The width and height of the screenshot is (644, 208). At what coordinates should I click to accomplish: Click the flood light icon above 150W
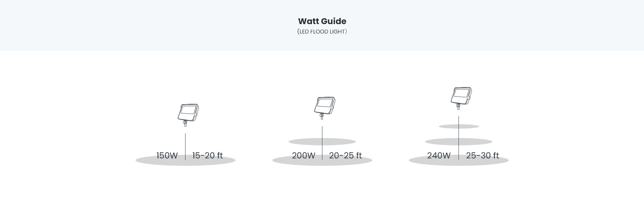187,114
